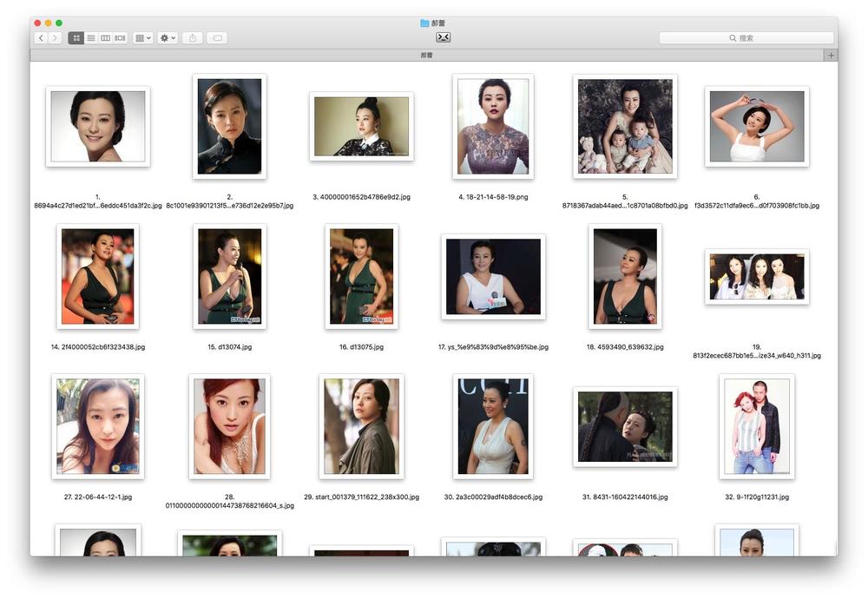868x599 pixels.
Task: Click filename 28. 0110000000000144738768216604_s.jpg
Action: point(230,501)
